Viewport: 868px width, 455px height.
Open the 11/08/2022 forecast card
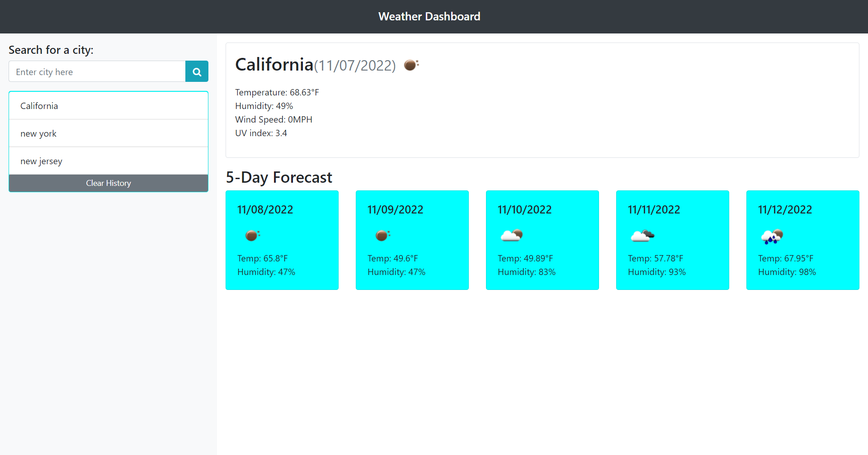click(x=282, y=240)
